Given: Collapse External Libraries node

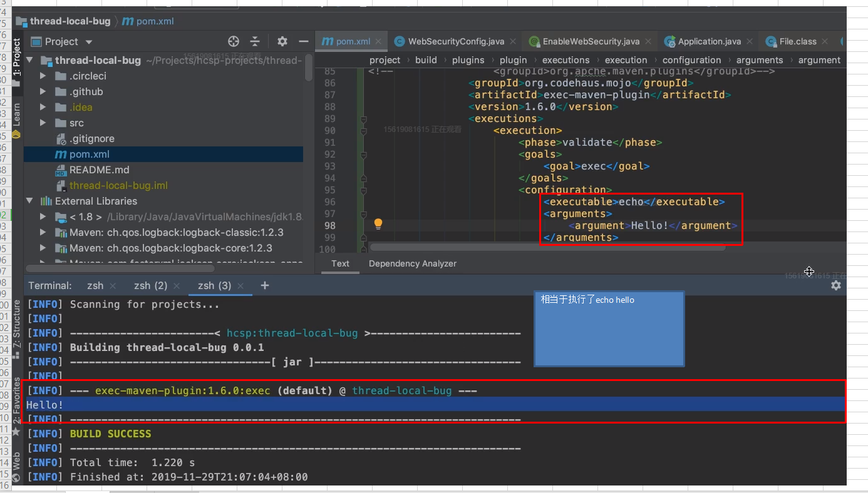Looking at the screenshot, I should [x=29, y=201].
